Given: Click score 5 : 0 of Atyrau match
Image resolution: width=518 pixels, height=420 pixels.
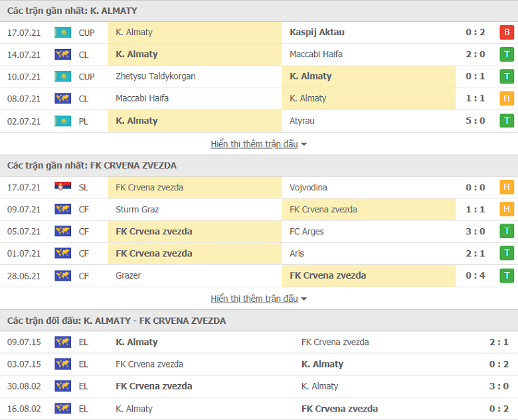Looking at the screenshot, I should click(475, 121).
